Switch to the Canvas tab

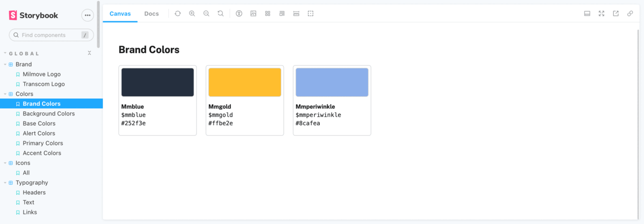120,13
